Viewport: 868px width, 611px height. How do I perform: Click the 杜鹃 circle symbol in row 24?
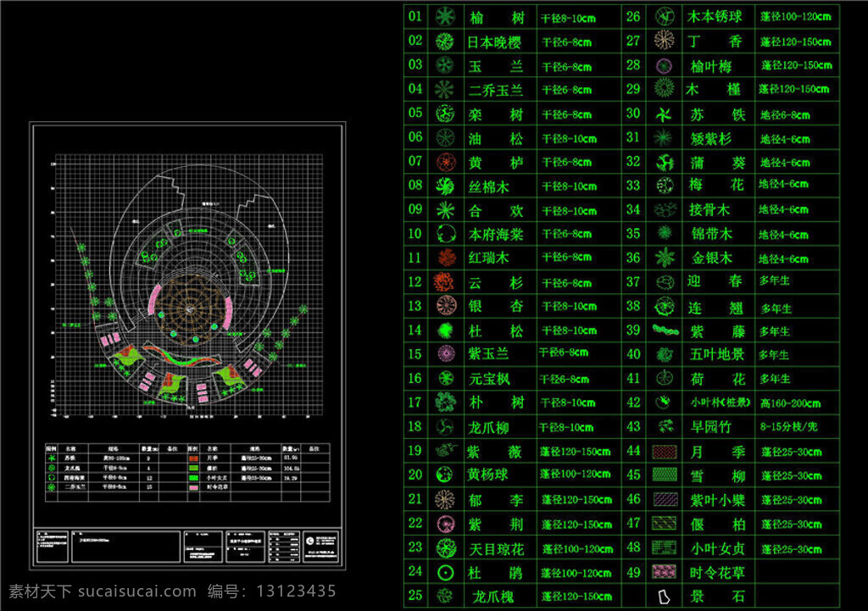(446, 572)
